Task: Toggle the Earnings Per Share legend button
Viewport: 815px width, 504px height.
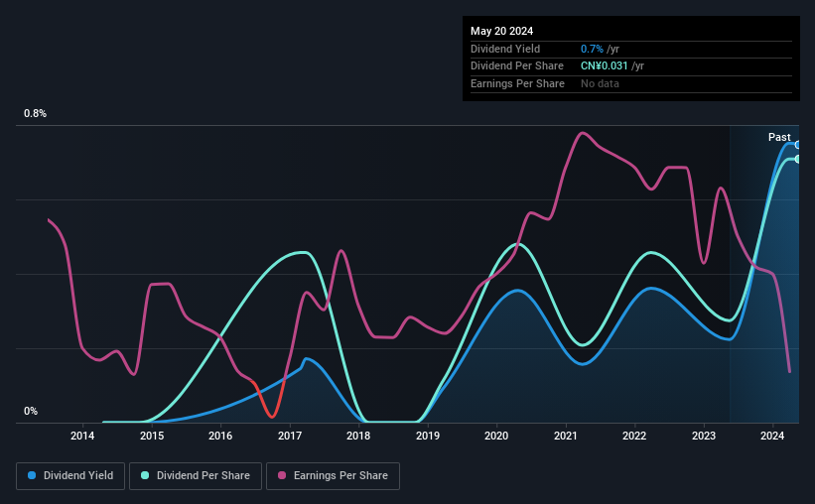Action: click(x=333, y=476)
